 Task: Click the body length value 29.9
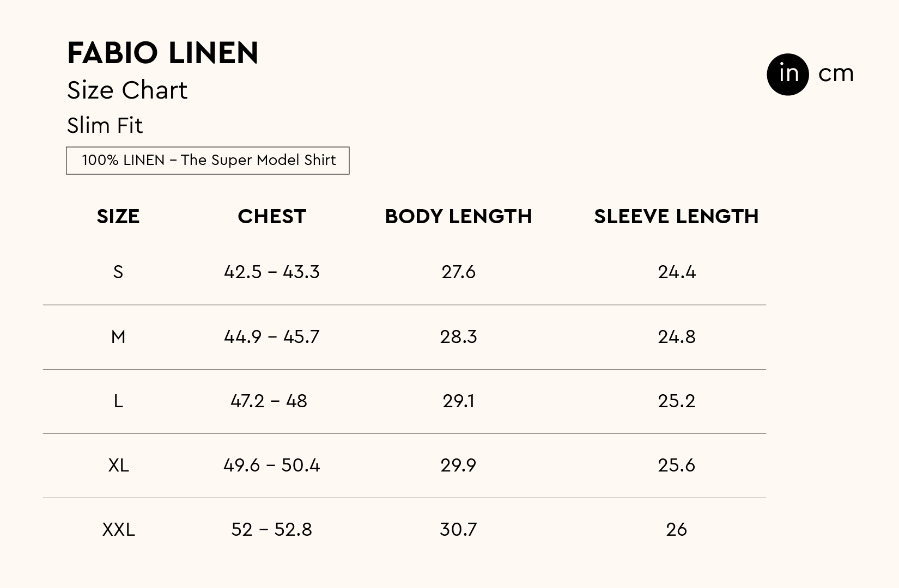pyautogui.click(x=458, y=465)
